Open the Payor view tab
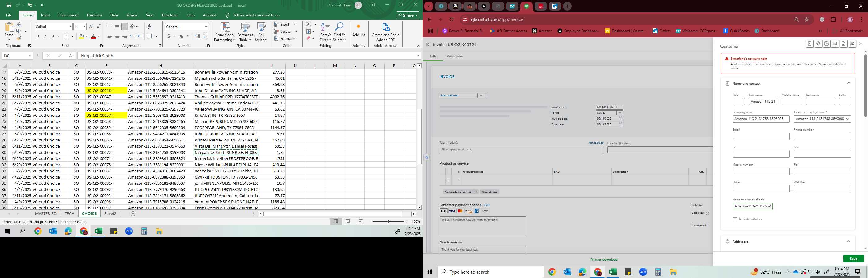868x278 pixels. (x=454, y=57)
